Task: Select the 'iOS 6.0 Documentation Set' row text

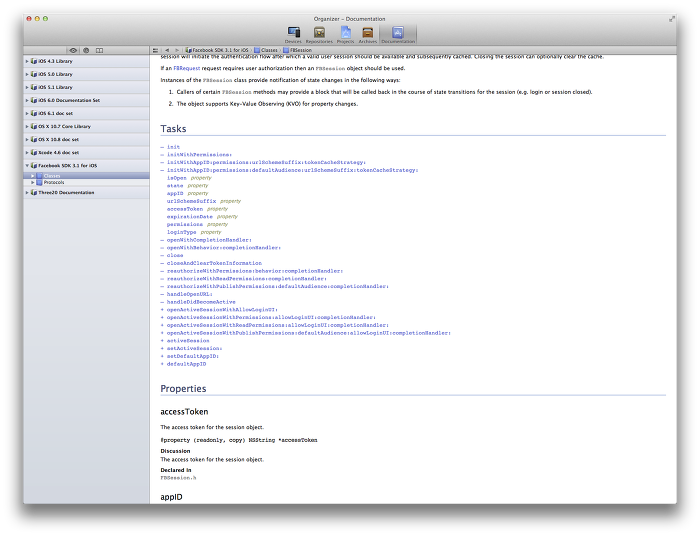Action: [69, 100]
